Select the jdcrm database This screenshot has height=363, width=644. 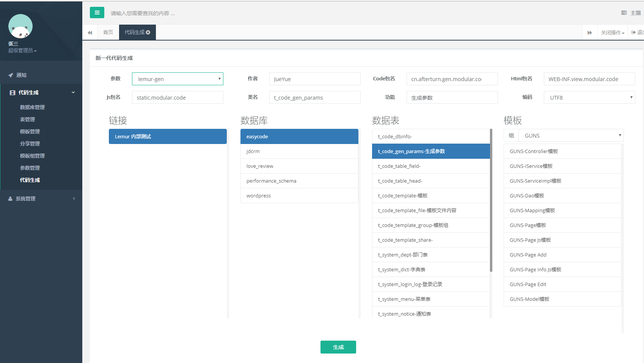(299, 151)
